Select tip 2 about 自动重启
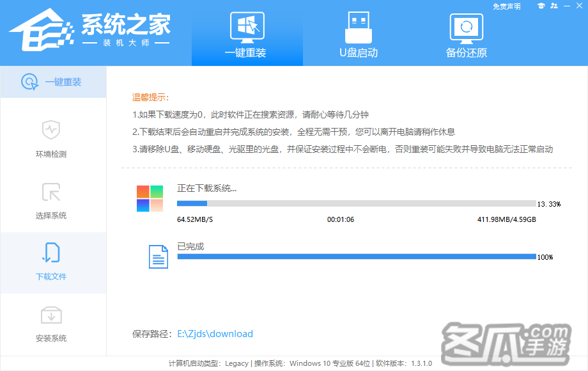The width and height of the screenshot is (588, 371). 293,132
